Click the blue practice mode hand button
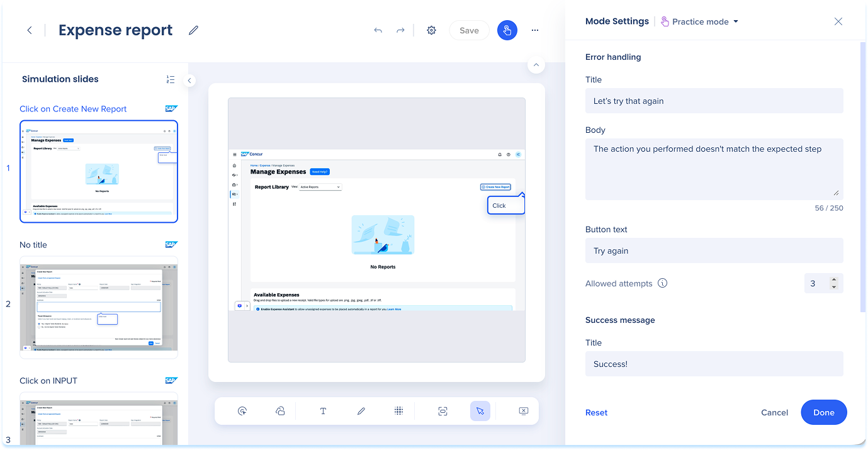 click(x=507, y=30)
